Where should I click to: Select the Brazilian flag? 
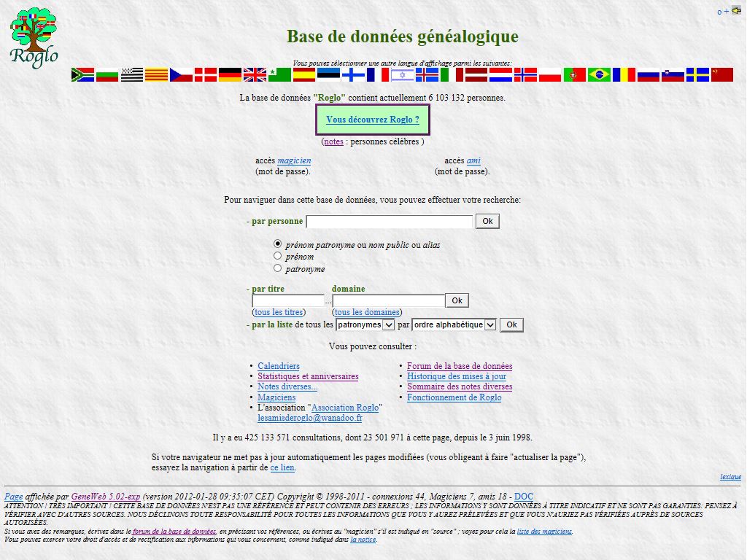coord(600,75)
